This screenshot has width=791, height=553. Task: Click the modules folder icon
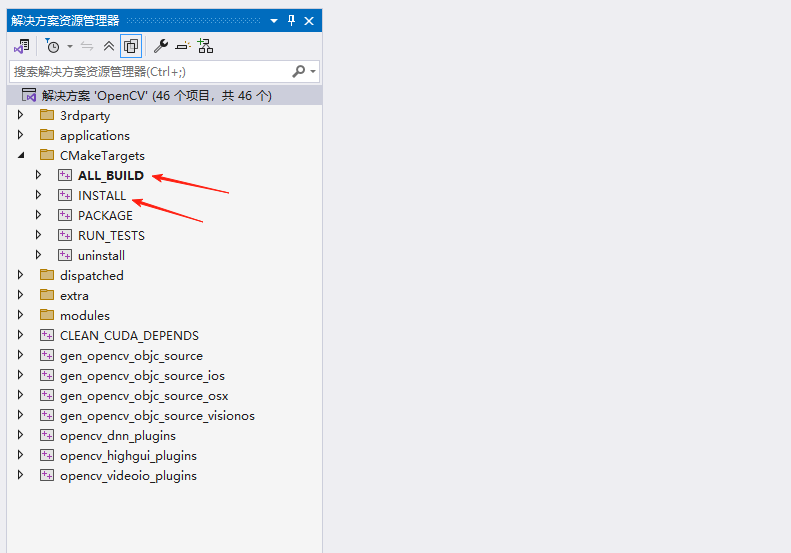coord(47,314)
